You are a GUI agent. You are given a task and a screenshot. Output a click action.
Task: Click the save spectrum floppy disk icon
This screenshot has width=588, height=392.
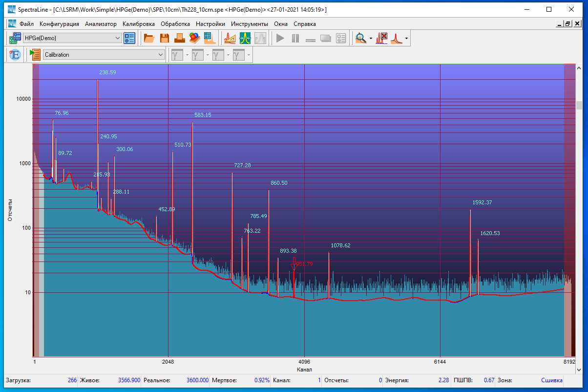165,38
